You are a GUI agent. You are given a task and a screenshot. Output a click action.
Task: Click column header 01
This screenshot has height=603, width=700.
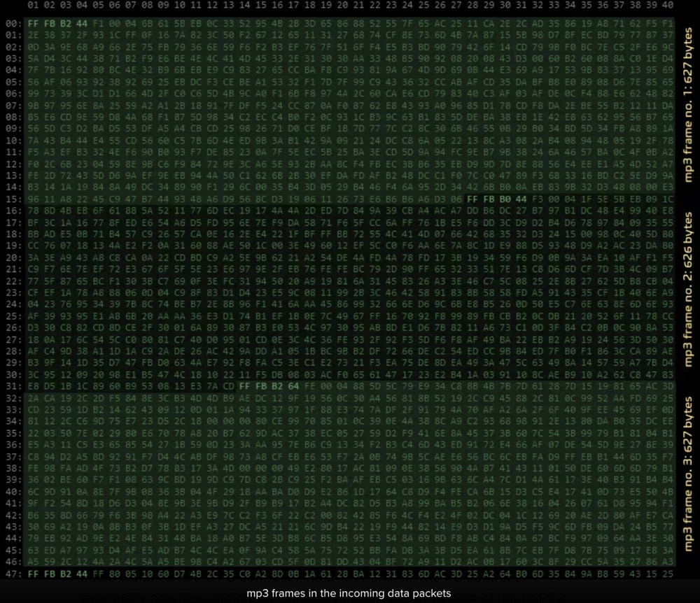pos(31,6)
